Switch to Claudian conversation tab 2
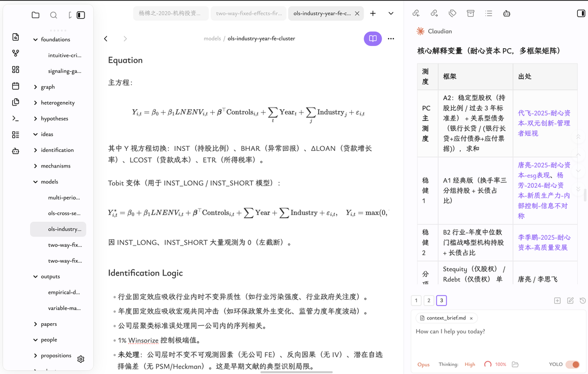This screenshot has height=374, width=588. coord(429,300)
